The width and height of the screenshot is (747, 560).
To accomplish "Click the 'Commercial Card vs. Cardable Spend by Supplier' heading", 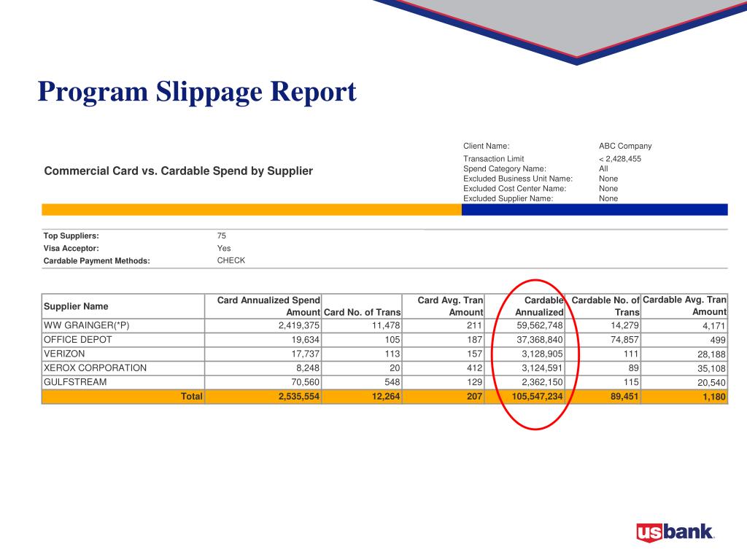I will point(178,171).
